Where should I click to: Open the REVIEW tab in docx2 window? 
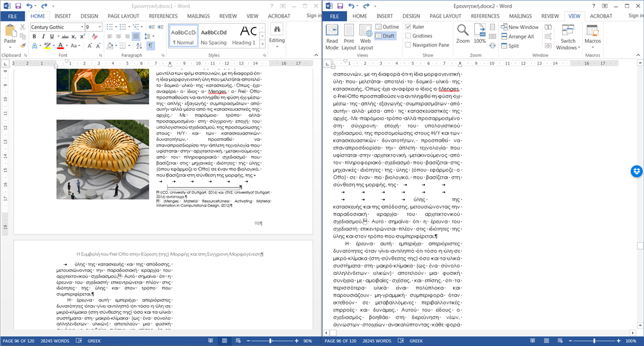pos(550,16)
